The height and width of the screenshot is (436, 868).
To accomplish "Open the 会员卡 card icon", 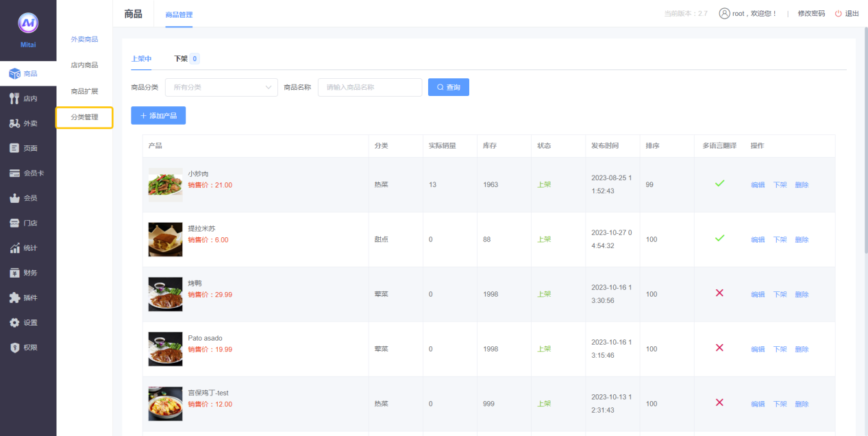I will click(x=14, y=173).
